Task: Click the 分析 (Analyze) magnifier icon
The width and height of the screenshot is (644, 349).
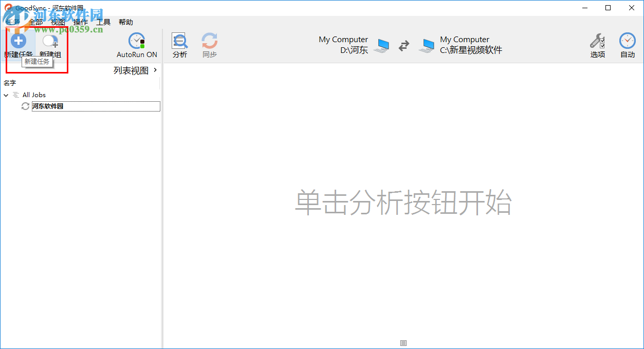Action: coord(180,41)
